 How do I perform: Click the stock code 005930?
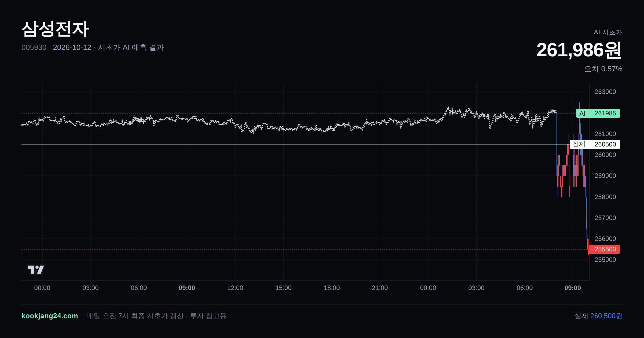point(34,47)
